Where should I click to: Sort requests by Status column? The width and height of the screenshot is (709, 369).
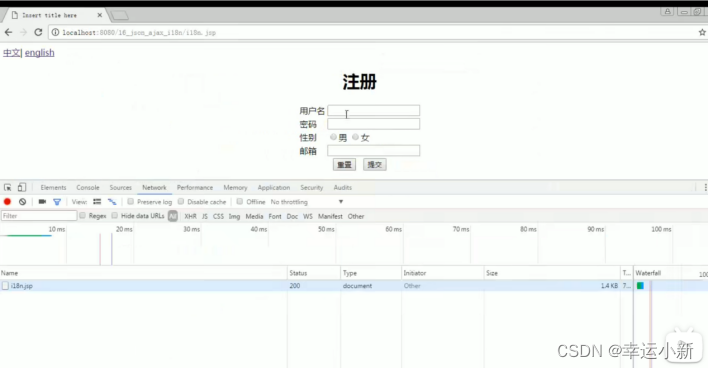314,273
